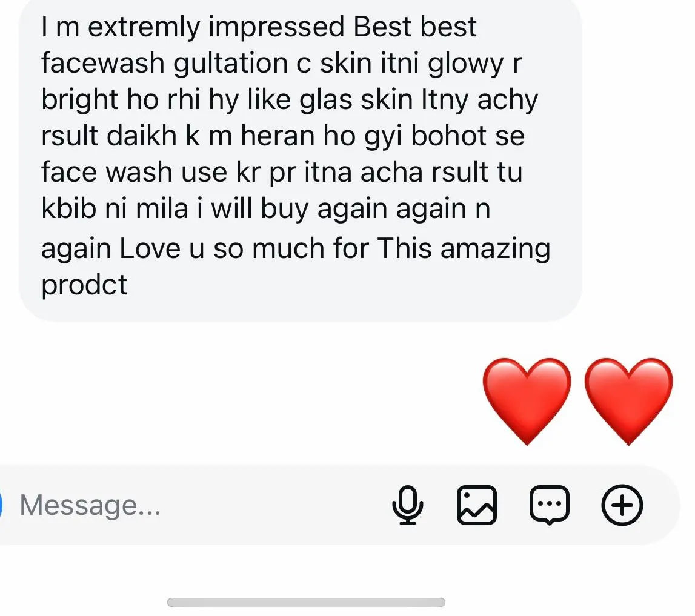Tap the word 'heran' in the message
Image resolution: width=695 pixels, height=616 pixels.
tap(278, 136)
